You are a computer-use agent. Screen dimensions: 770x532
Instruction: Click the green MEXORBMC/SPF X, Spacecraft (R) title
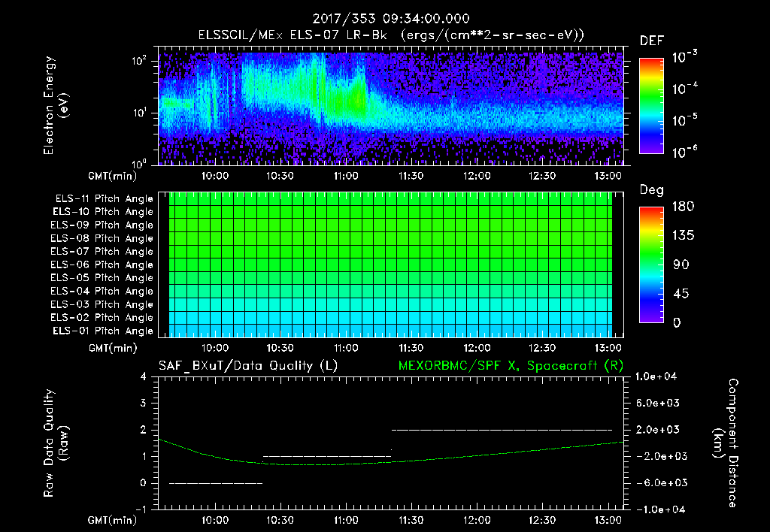pos(511,366)
